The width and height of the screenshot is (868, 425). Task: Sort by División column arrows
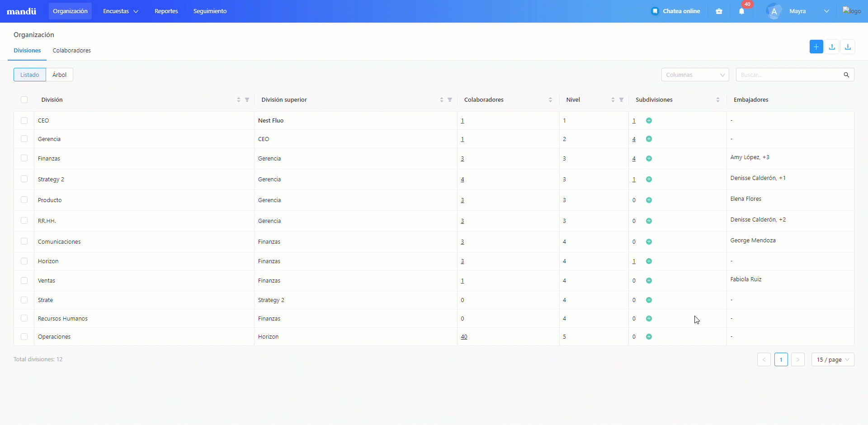239,100
